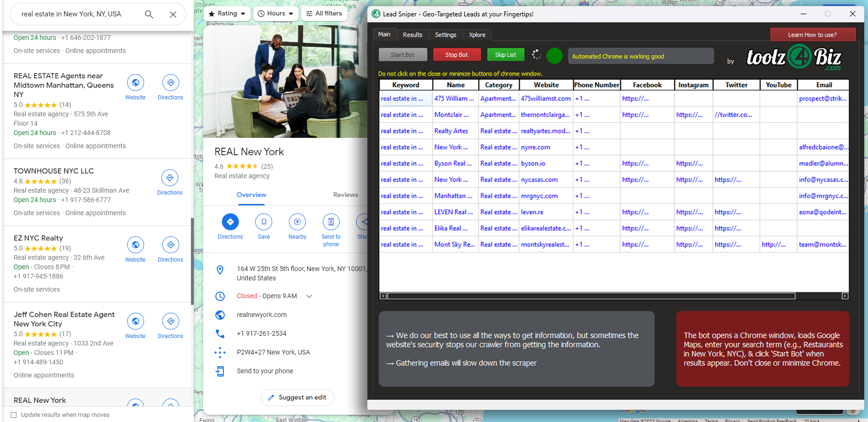This screenshot has height=422, width=868.
Task: Click left arrow of table scrollbar
Action: (383, 296)
